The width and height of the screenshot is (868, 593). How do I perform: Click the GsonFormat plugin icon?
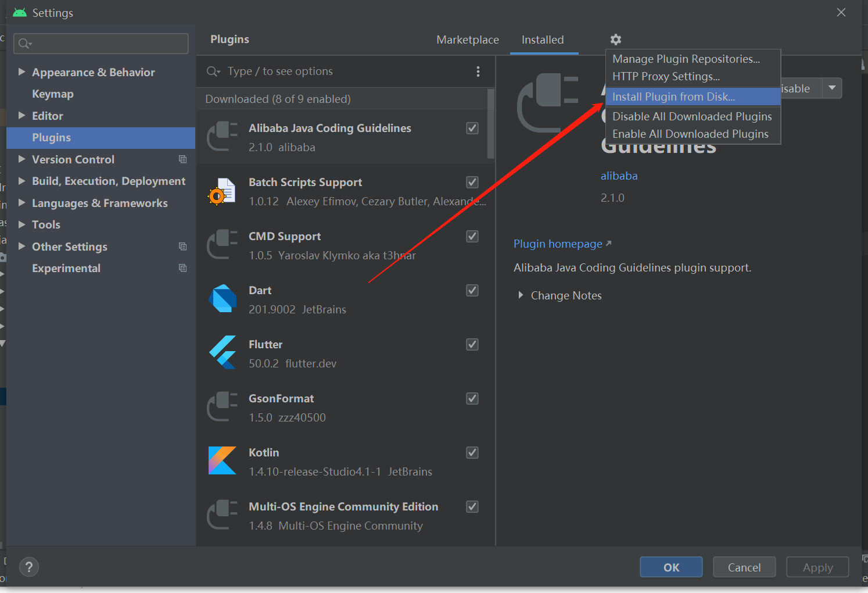tap(223, 407)
